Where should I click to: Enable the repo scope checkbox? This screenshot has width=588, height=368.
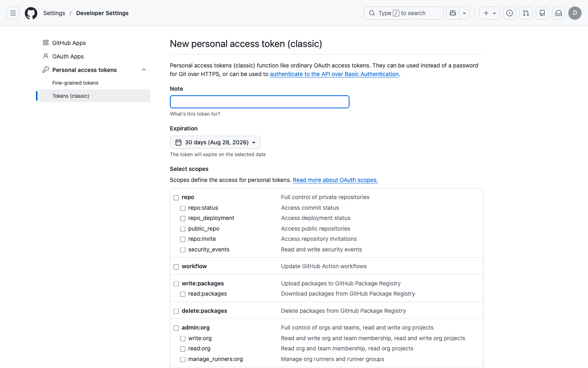176,197
